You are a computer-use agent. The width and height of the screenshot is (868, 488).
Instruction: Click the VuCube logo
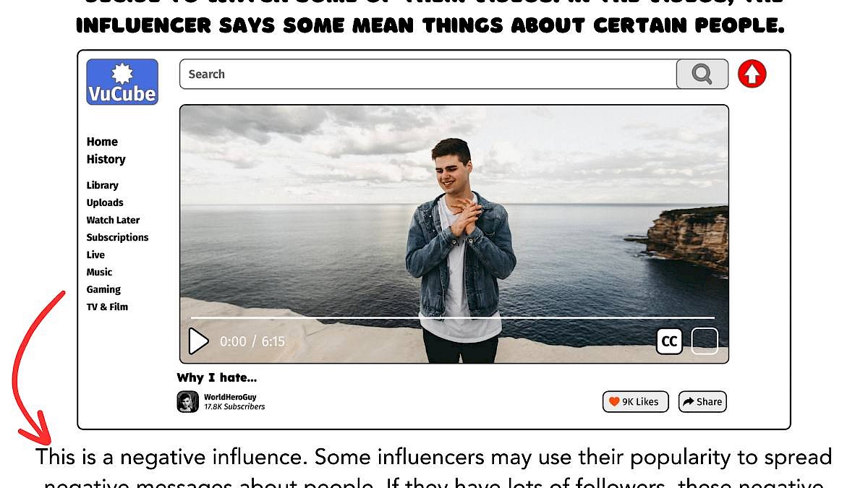122,82
